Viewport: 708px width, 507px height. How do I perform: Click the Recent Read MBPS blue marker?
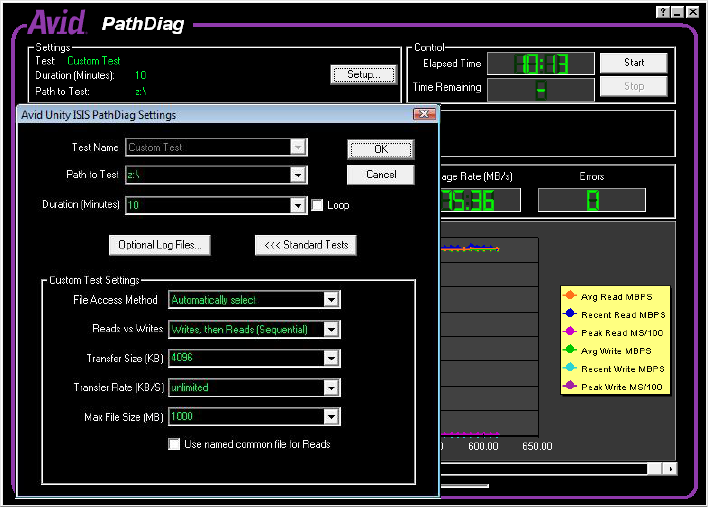coord(570,313)
